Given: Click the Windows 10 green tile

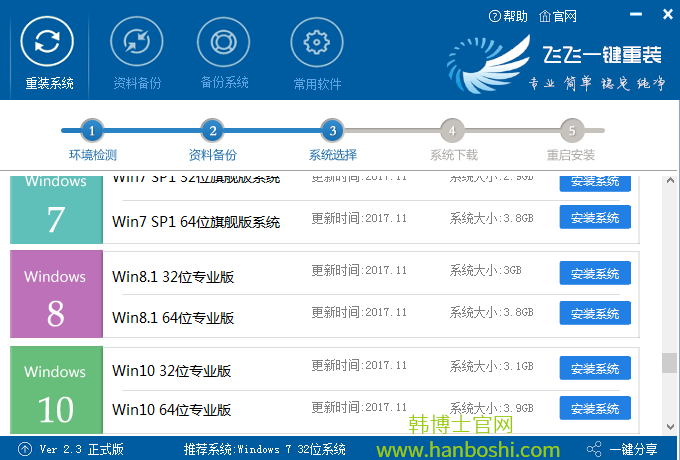Looking at the screenshot, I should (x=56, y=390).
